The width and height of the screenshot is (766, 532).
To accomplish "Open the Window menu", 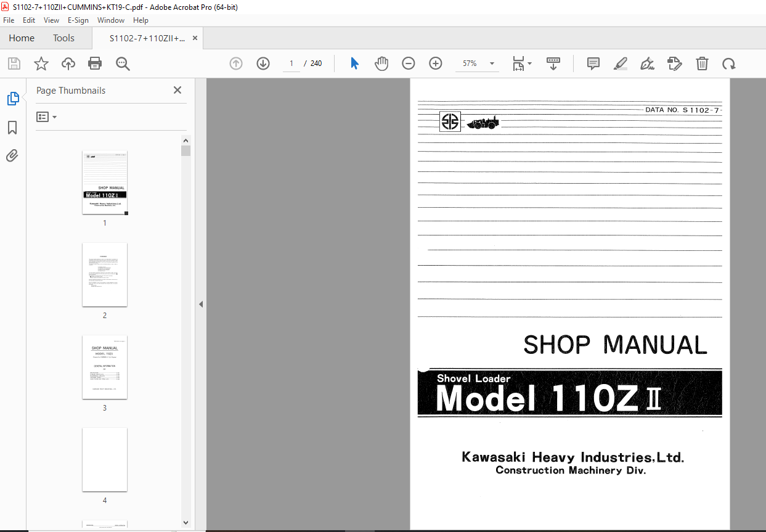I will pyautogui.click(x=111, y=20).
